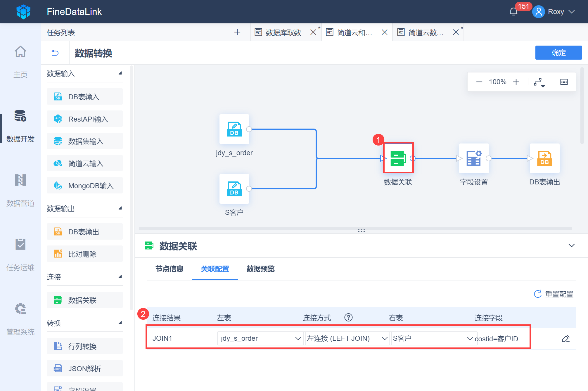Open the 左连接 (LEFT JOIN) dropdown
Screen dimensions: 588x391
(347, 338)
